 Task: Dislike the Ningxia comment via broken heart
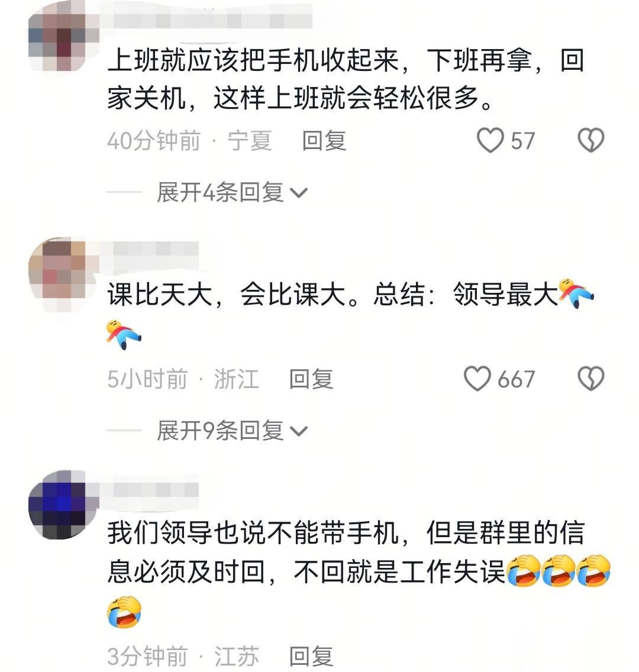[591, 140]
